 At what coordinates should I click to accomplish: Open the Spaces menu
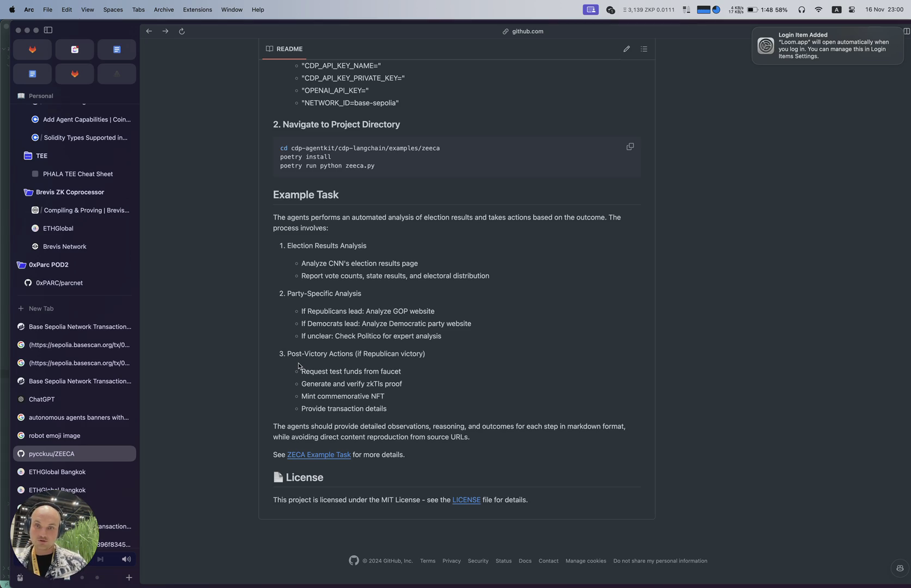coord(113,9)
